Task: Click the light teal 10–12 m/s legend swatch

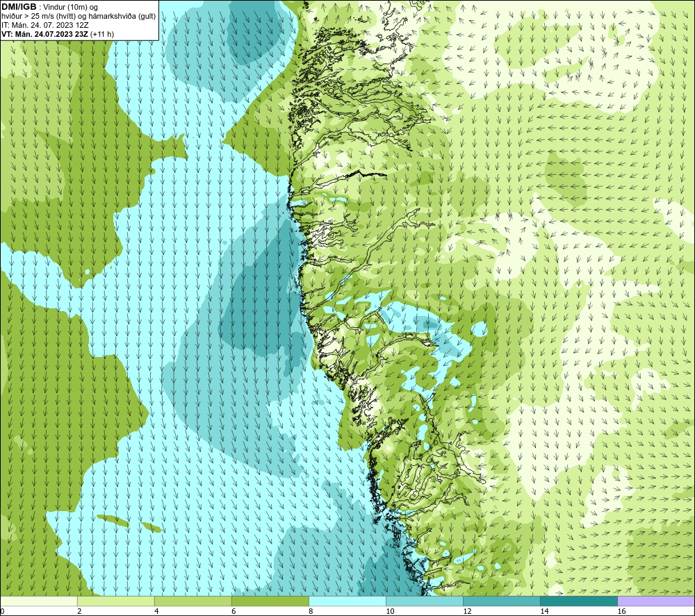Action: pos(425,601)
